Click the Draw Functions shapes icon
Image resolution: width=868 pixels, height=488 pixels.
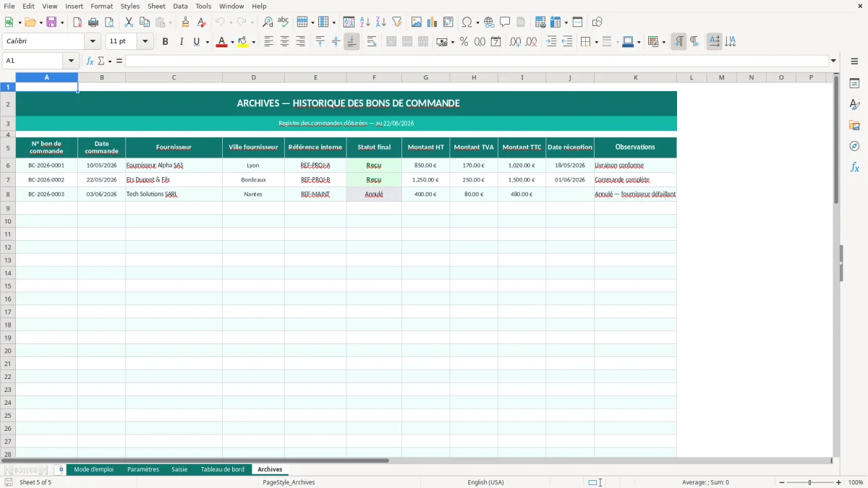(597, 22)
